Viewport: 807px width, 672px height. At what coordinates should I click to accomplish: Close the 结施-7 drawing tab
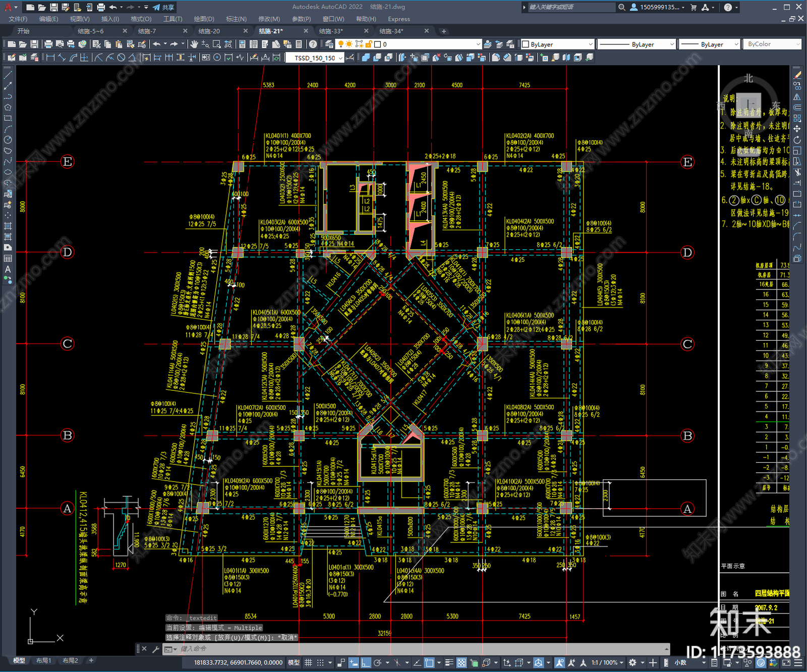click(185, 31)
